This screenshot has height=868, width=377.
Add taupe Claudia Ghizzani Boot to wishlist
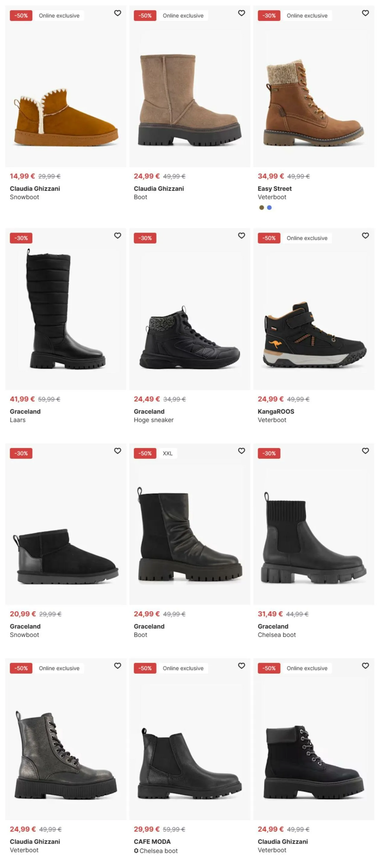click(x=242, y=13)
